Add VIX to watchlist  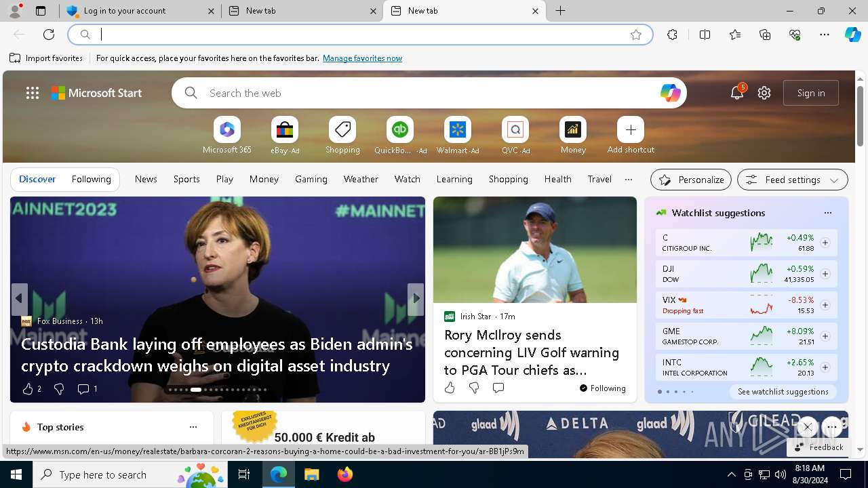pos(825,305)
